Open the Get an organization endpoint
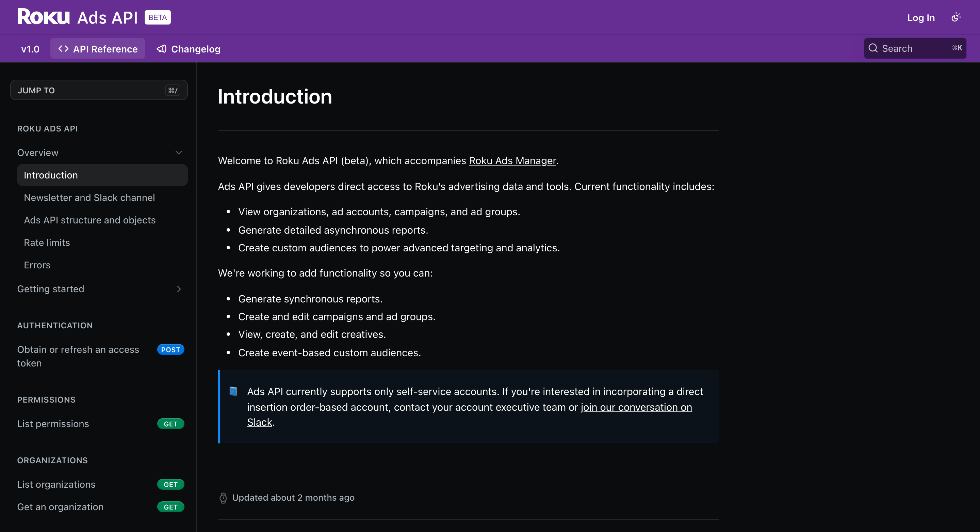This screenshot has width=980, height=532. (x=60, y=507)
